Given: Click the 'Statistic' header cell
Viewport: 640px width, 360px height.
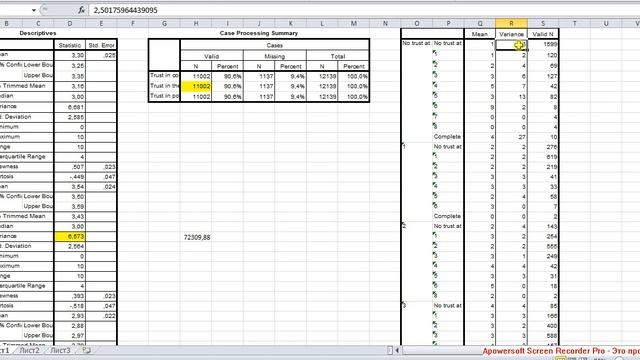Looking at the screenshot, I should tap(70, 45).
